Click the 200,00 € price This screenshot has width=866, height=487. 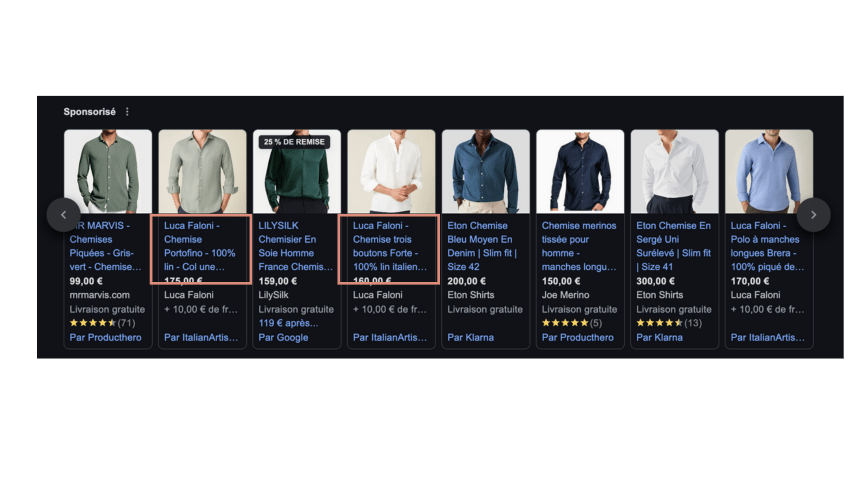467,281
